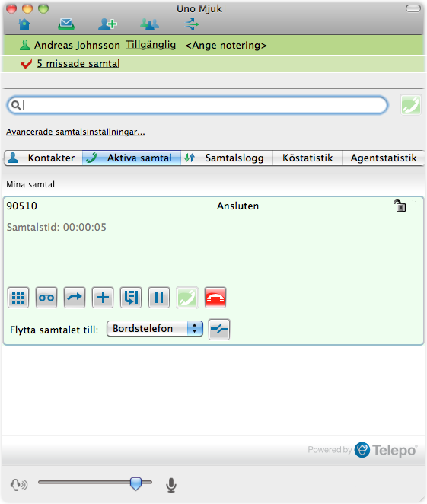The height and width of the screenshot is (504, 427).
Task: Open the voicemail inbox envelope icon
Action: [66, 24]
